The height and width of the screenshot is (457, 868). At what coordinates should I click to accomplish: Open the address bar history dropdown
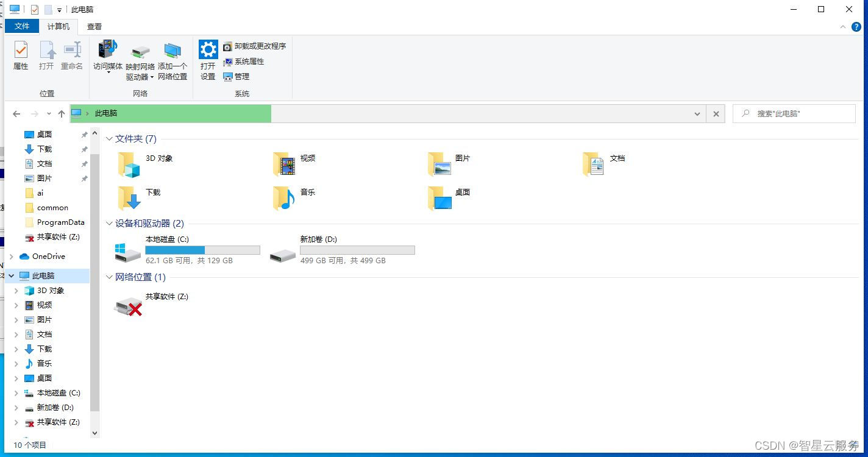click(697, 114)
